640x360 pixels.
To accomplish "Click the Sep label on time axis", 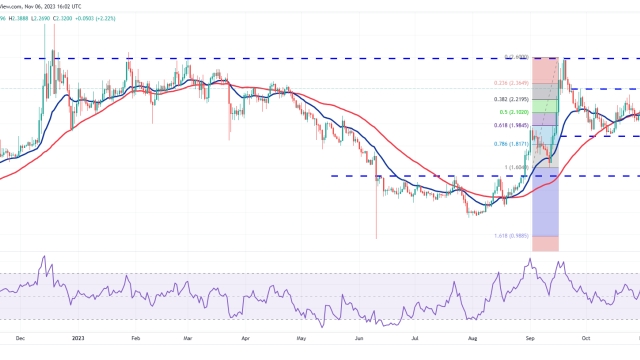I will 530,338.
